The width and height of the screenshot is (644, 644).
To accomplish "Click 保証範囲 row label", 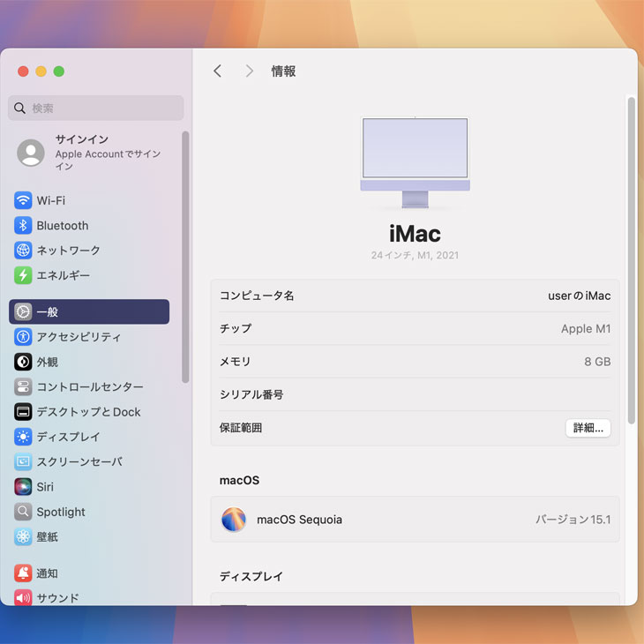I will click(241, 428).
